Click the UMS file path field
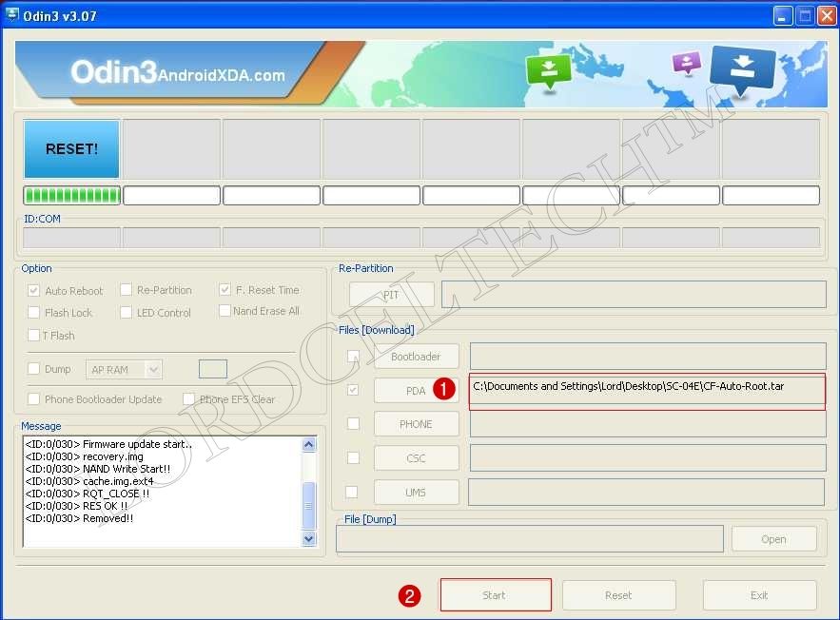The height and width of the screenshot is (620, 840). [646, 493]
